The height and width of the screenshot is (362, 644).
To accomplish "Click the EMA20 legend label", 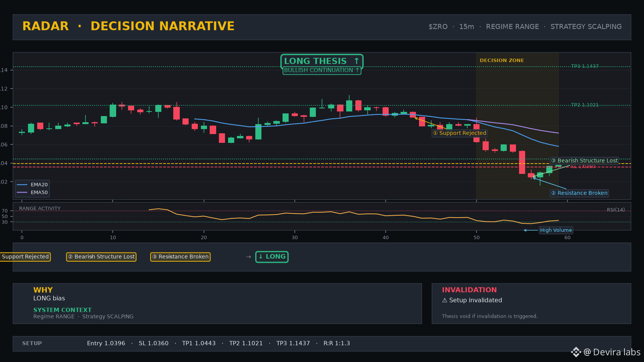I will (x=39, y=185).
